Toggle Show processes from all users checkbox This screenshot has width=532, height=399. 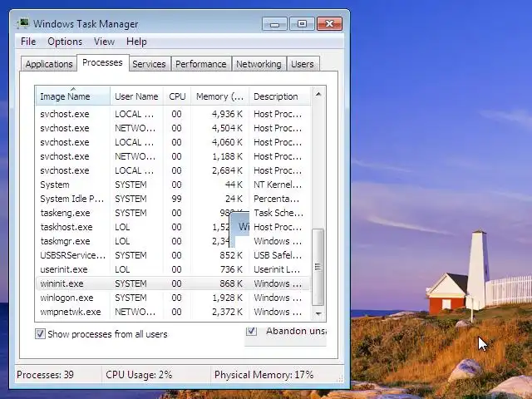click(x=40, y=334)
